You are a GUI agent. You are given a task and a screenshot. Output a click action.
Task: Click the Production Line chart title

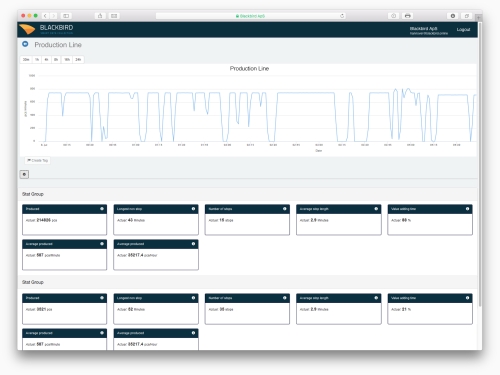point(249,68)
